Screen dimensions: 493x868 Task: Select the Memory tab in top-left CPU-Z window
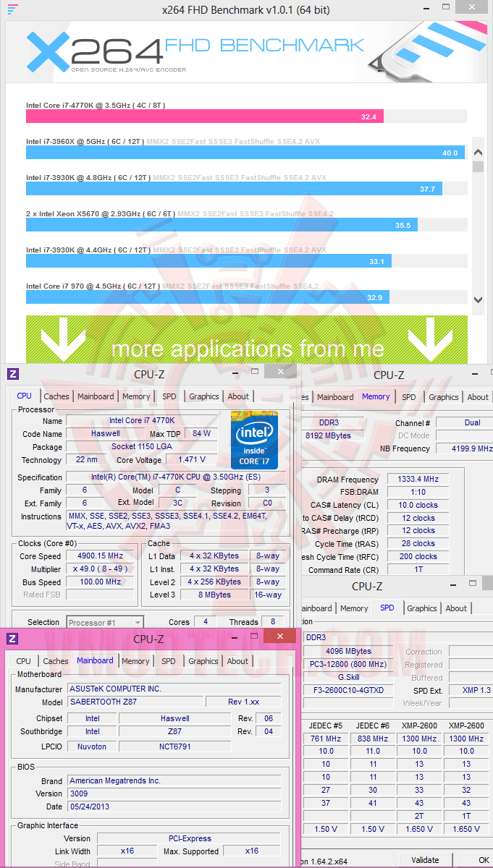[136, 396]
